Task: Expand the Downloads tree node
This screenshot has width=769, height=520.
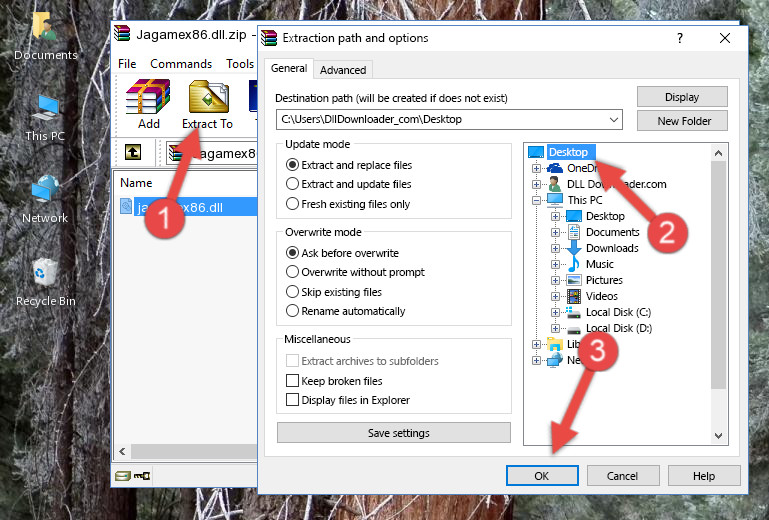Action: tap(555, 248)
